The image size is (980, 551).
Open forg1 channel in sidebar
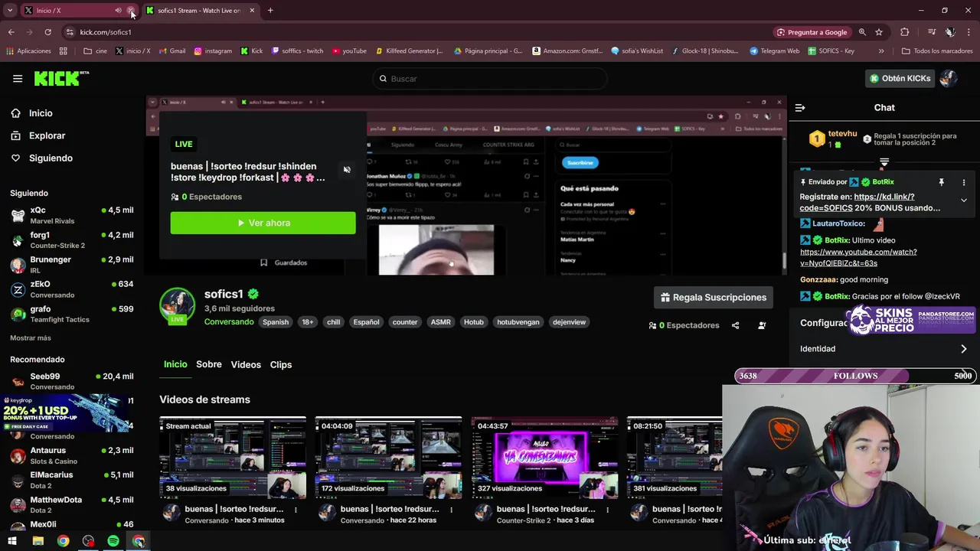[71, 240]
